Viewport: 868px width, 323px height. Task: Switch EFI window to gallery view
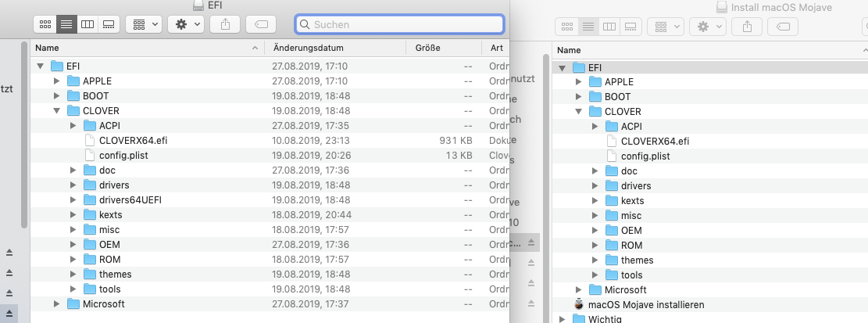109,24
